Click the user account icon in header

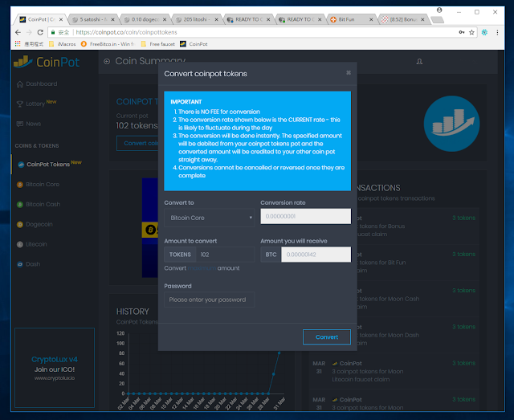point(419,61)
